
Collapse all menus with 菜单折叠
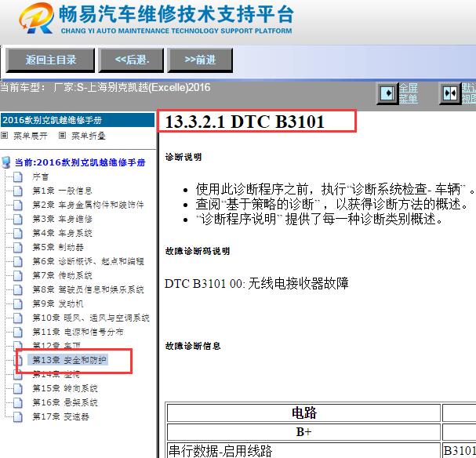[89, 136]
